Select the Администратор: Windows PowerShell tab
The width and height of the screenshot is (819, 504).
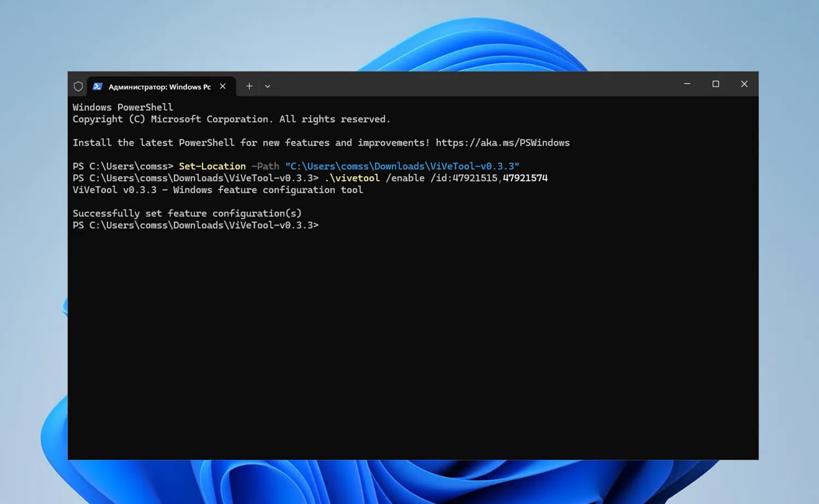[162, 86]
